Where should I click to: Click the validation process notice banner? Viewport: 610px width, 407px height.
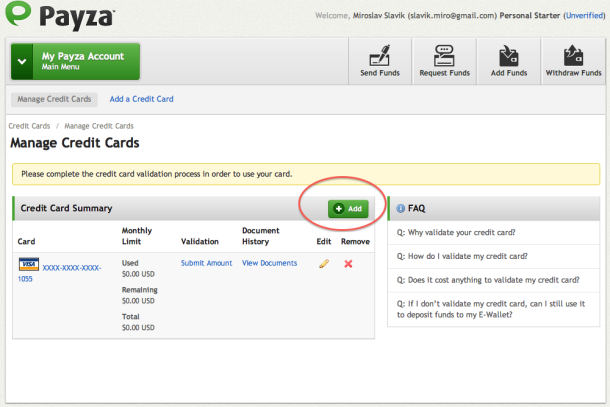coord(306,174)
